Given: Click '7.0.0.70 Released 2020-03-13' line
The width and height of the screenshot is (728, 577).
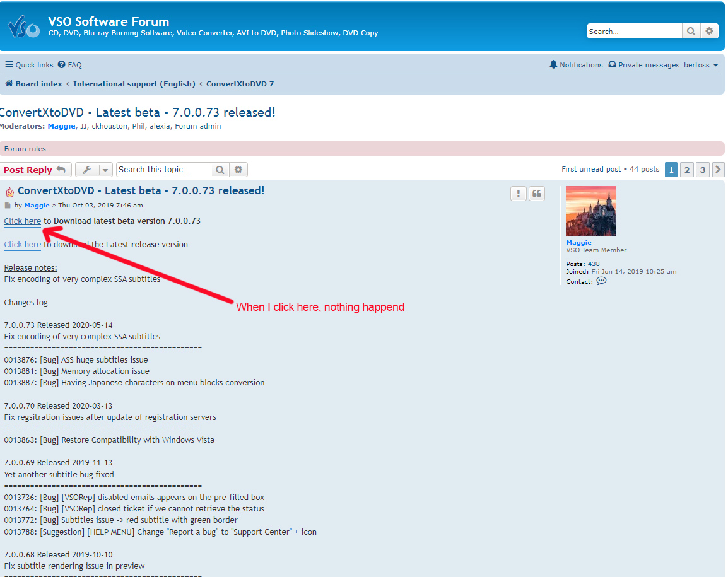Looking at the screenshot, I should [x=59, y=406].
